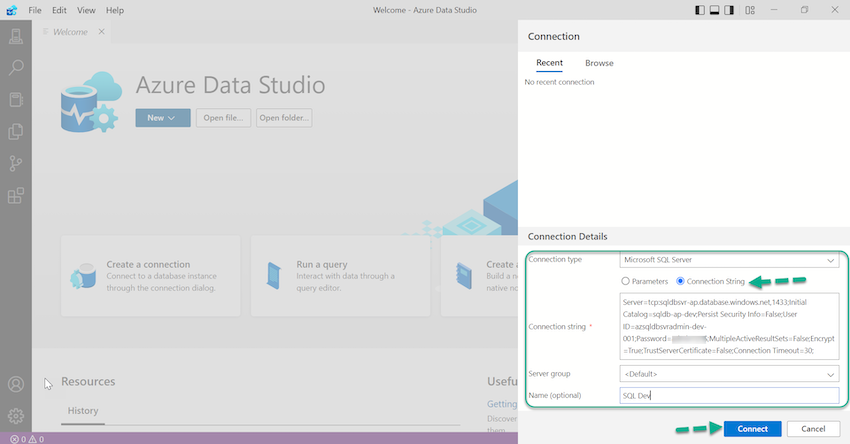The height and width of the screenshot is (444, 850).
Task: Select the Connection String radio button
Action: [x=681, y=282]
